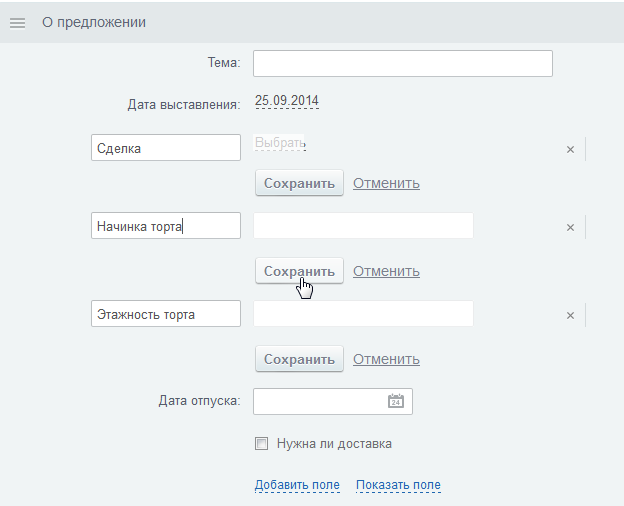
Task: Click the value box beside Начинка торта
Action: [x=363, y=226]
